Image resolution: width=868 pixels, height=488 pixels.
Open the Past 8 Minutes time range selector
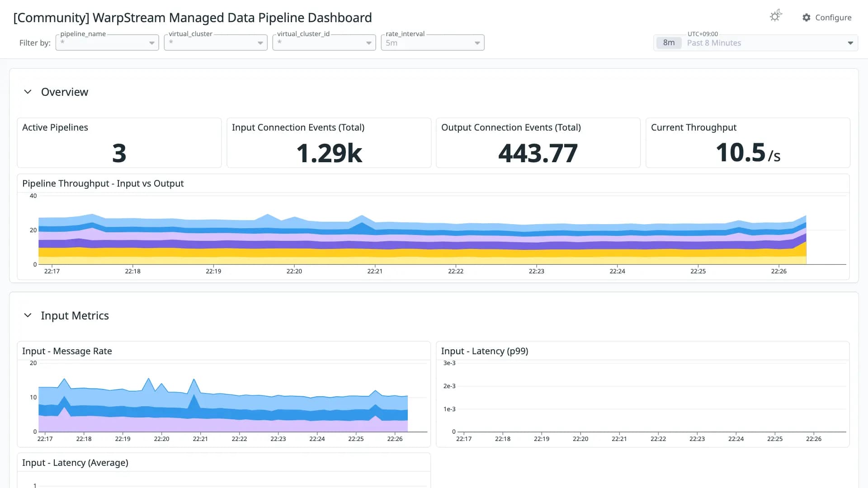(756, 43)
